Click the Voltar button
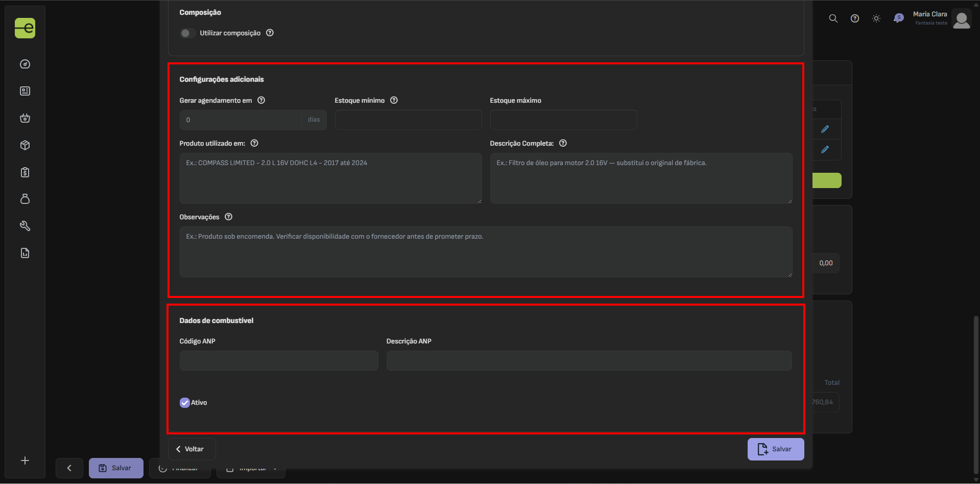This screenshot has height=484, width=980. pyautogui.click(x=192, y=449)
